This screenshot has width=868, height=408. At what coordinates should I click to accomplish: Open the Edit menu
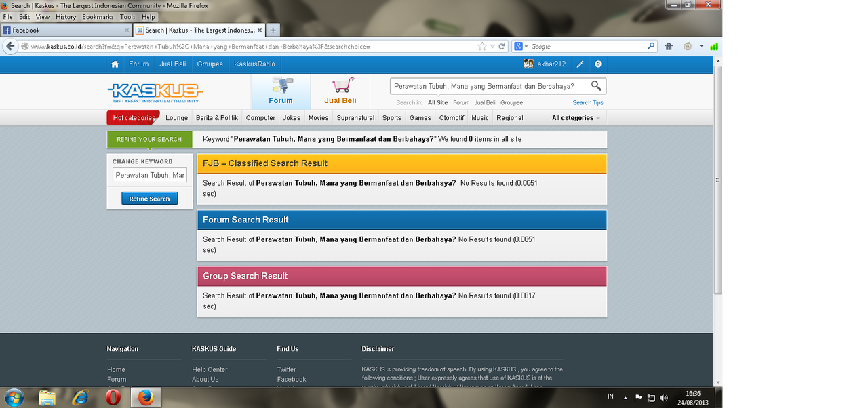[24, 17]
